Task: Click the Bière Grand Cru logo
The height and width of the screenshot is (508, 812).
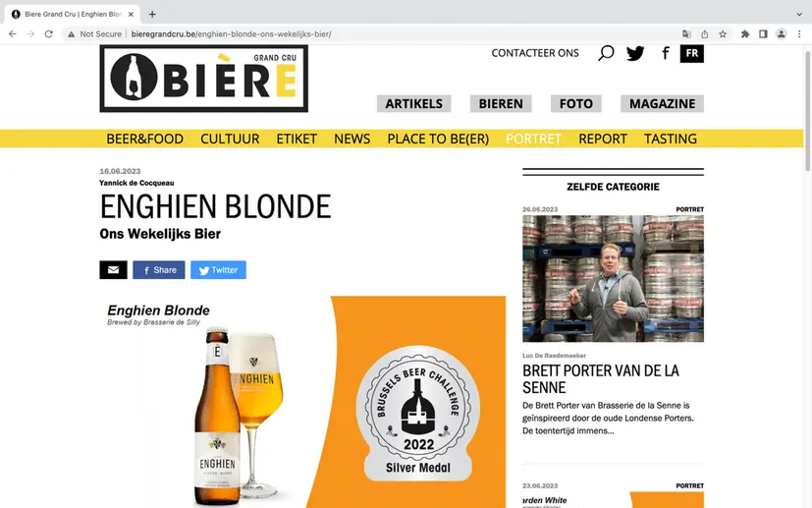Action: click(203, 79)
